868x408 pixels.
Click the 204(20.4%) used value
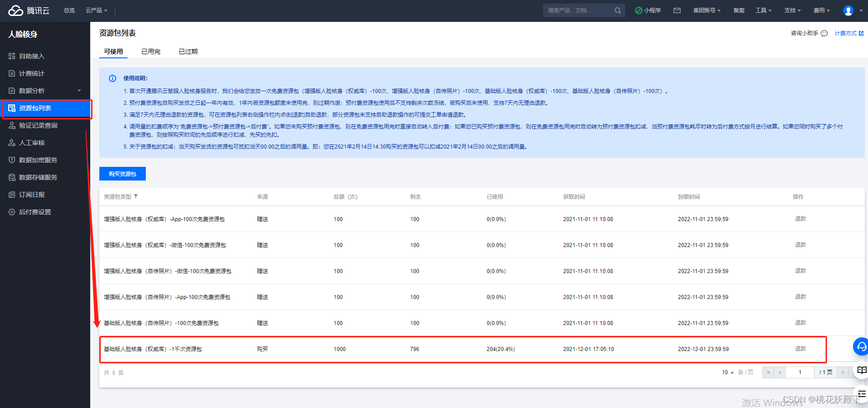click(501, 349)
